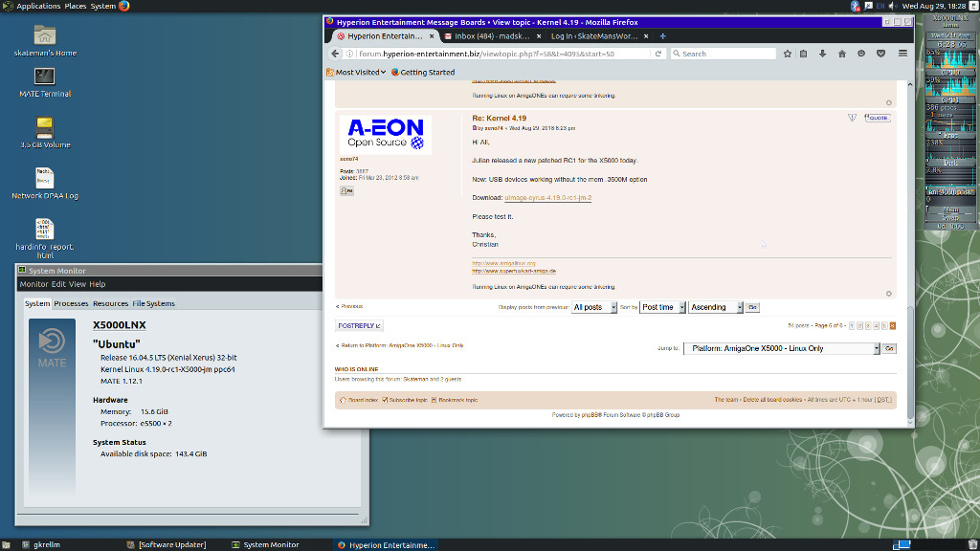The height and width of the screenshot is (551, 980).
Task: Open Help menu in System Monitor
Action: (x=98, y=284)
